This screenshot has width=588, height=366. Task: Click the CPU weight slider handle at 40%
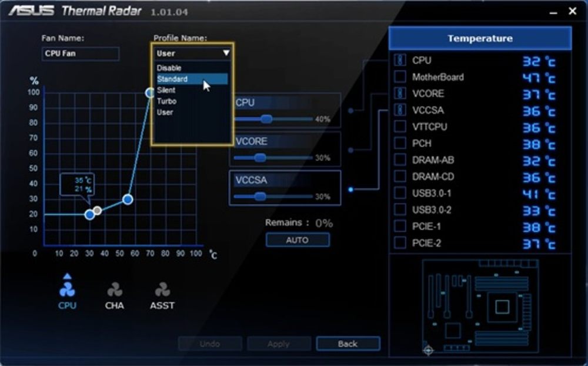(x=266, y=119)
